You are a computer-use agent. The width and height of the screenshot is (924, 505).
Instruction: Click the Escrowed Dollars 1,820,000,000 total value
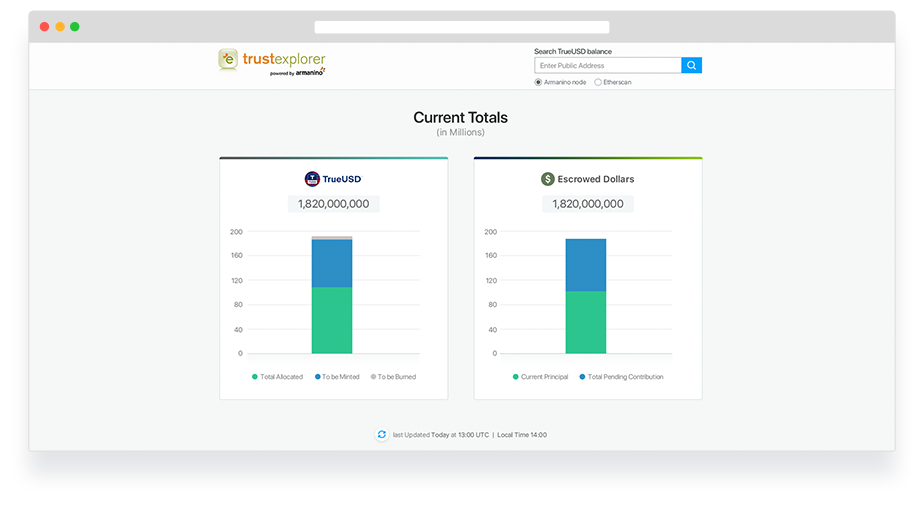tap(587, 204)
